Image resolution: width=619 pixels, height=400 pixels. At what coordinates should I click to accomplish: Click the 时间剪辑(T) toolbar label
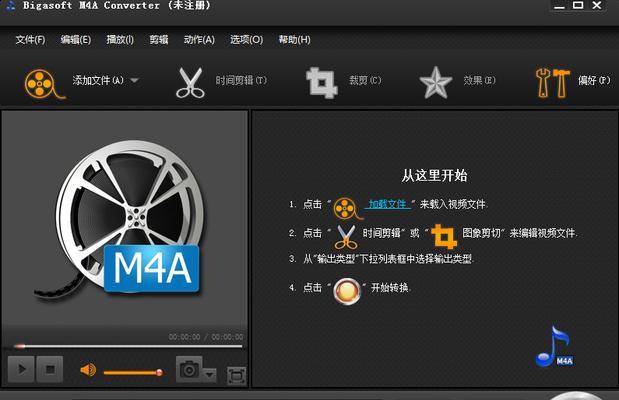click(241, 80)
